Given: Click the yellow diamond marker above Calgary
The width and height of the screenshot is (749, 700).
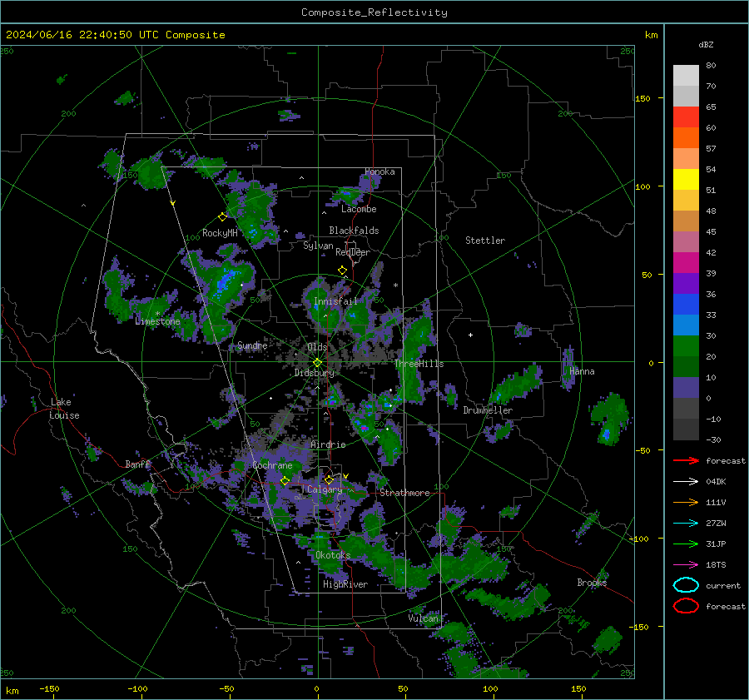Looking at the screenshot, I should point(329,479).
